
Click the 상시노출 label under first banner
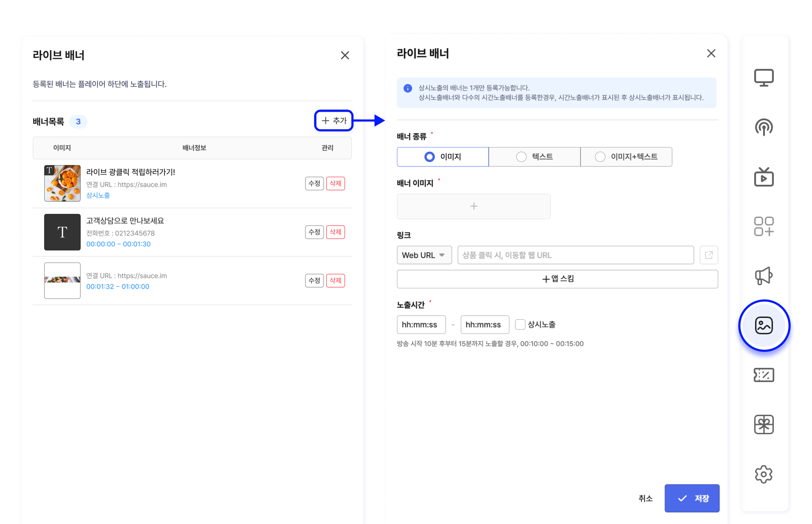(98, 195)
